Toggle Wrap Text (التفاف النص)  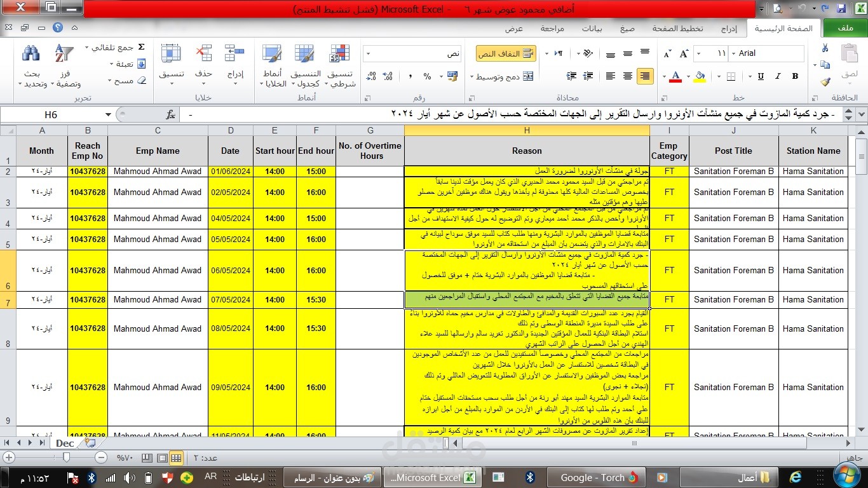point(506,53)
